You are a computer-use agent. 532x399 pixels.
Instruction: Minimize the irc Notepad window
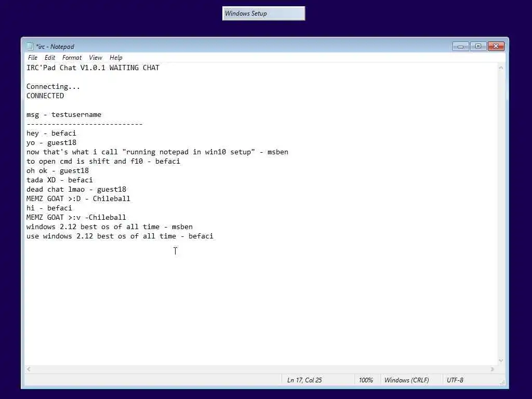(460, 46)
